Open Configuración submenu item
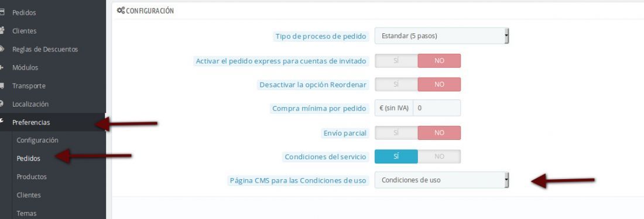The width and height of the screenshot is (644, 219). pyautogui.click(x=37, y=141)
